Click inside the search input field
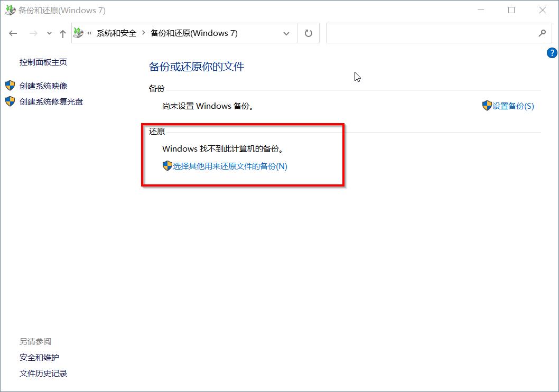559x392 pixels. point(423,33)
